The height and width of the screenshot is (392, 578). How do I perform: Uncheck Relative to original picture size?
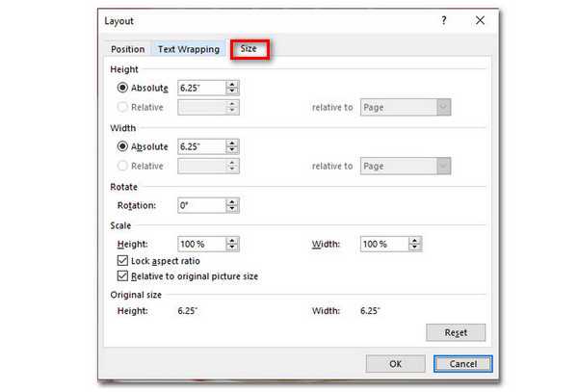pyautogui.click(x=121, y=276)
